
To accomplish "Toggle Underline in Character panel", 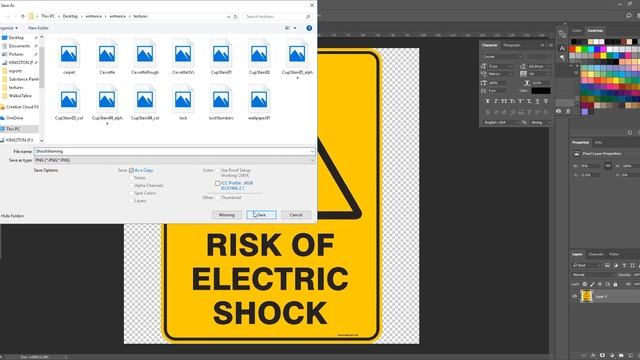I will pos(538,101).
